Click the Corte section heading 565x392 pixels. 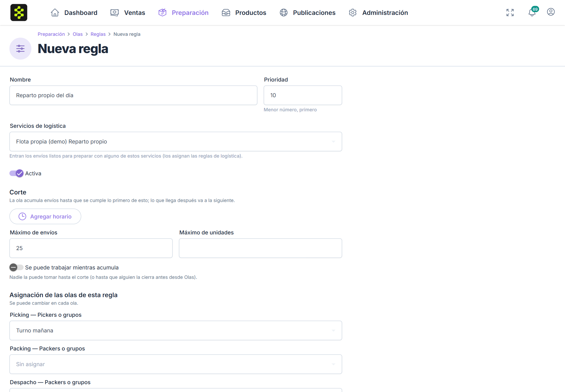pos(18,192)
